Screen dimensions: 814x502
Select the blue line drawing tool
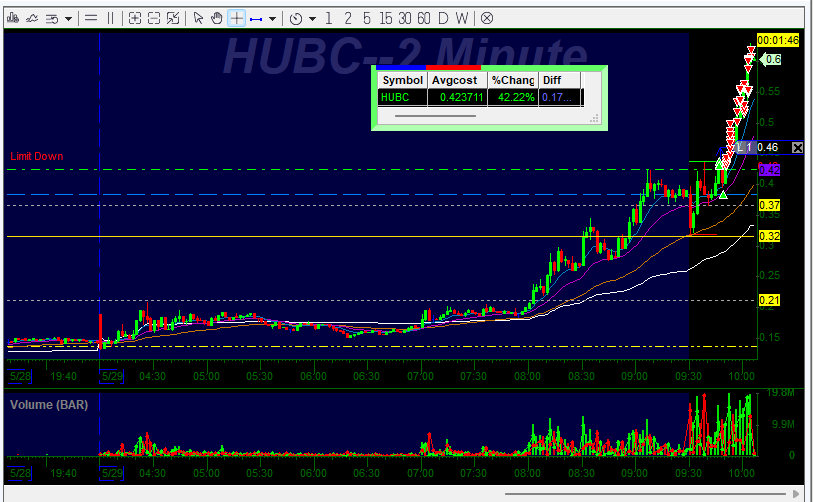pos(256,19)
